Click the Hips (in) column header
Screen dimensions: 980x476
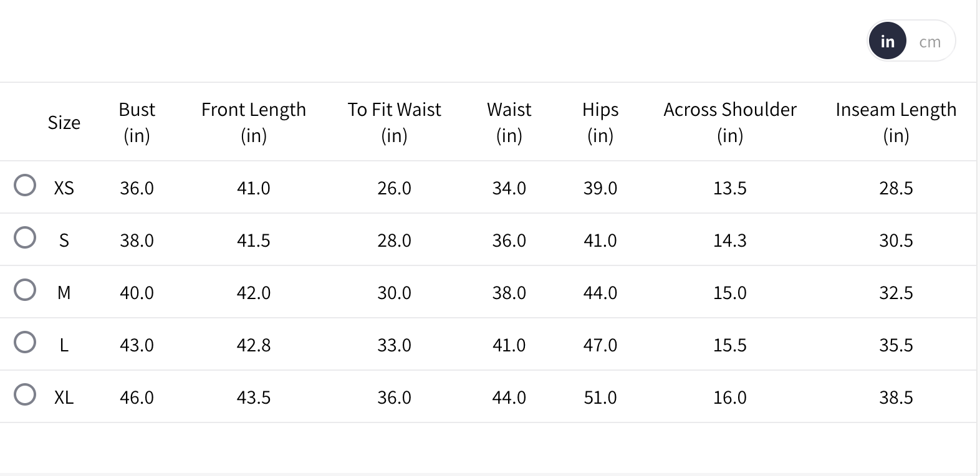pos(600,122)
